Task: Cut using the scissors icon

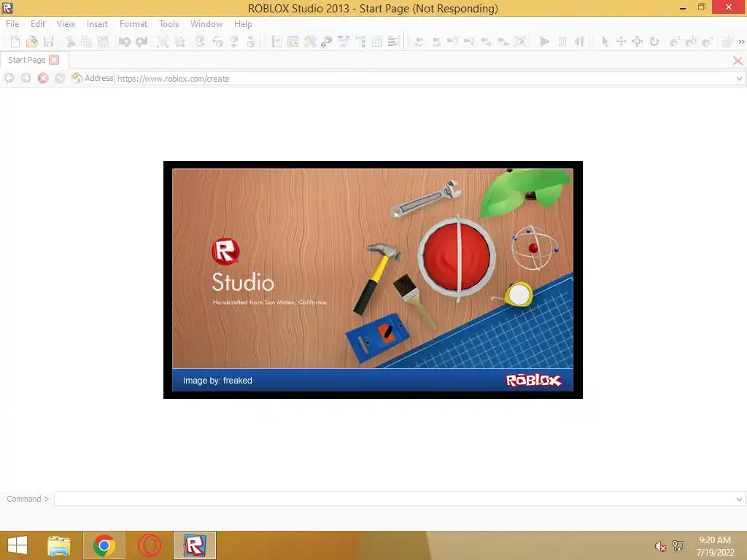Action: (71, 42)
